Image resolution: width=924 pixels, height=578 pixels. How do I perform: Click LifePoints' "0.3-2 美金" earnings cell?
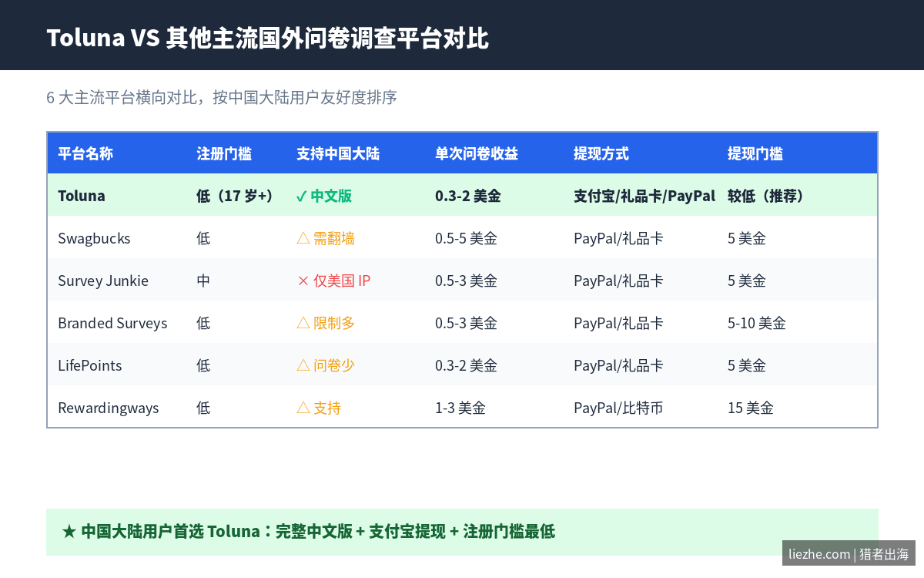[x=466, y=365]
